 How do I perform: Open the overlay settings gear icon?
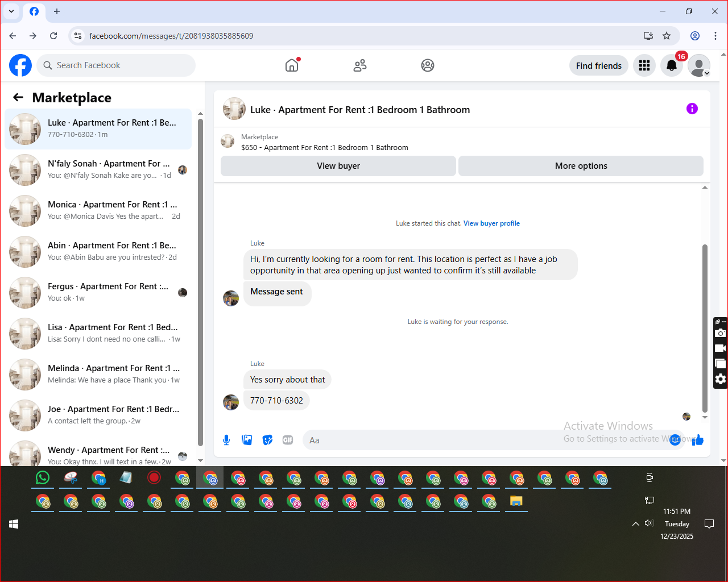pyautogui.click(x=721, y=379)
